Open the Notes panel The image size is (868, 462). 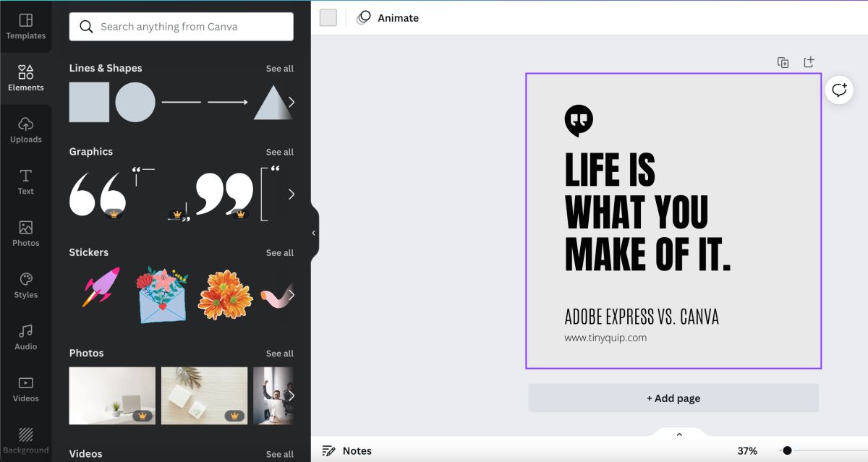[347, 450]
